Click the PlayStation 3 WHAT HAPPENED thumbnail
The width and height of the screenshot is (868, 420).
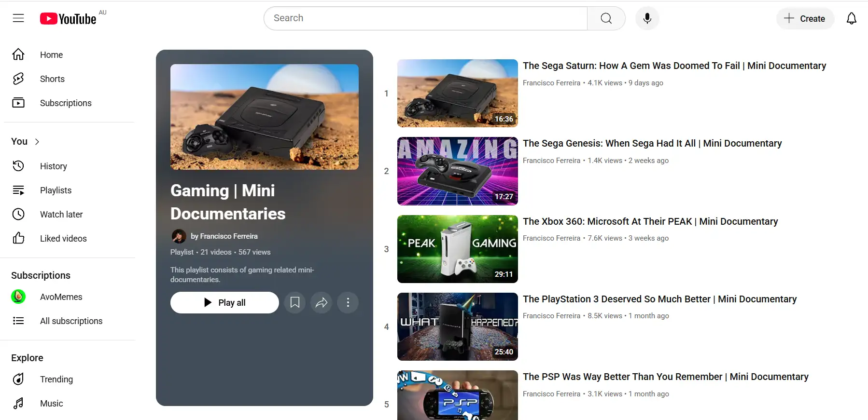tap(458, 326)
